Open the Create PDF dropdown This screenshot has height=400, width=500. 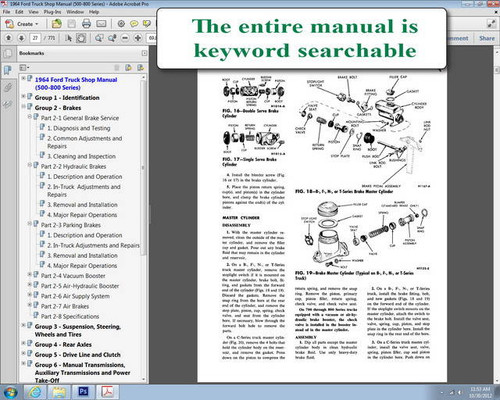coord(22,24)
